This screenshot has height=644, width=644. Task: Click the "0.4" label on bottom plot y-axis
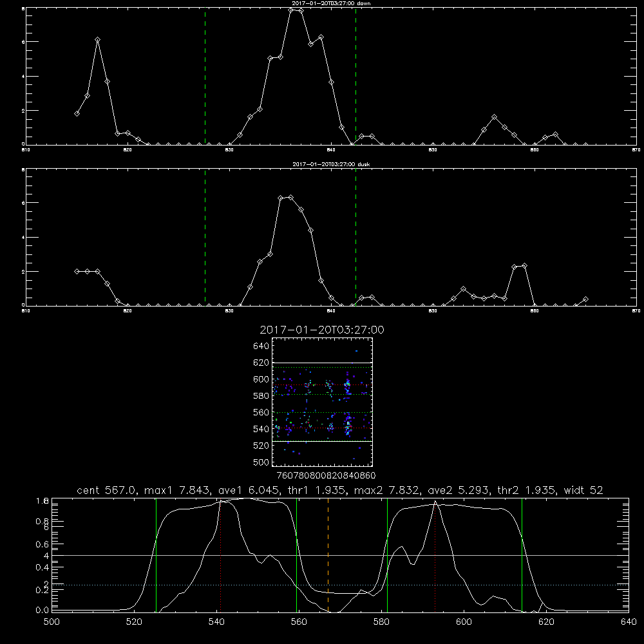tap(43, 567)
